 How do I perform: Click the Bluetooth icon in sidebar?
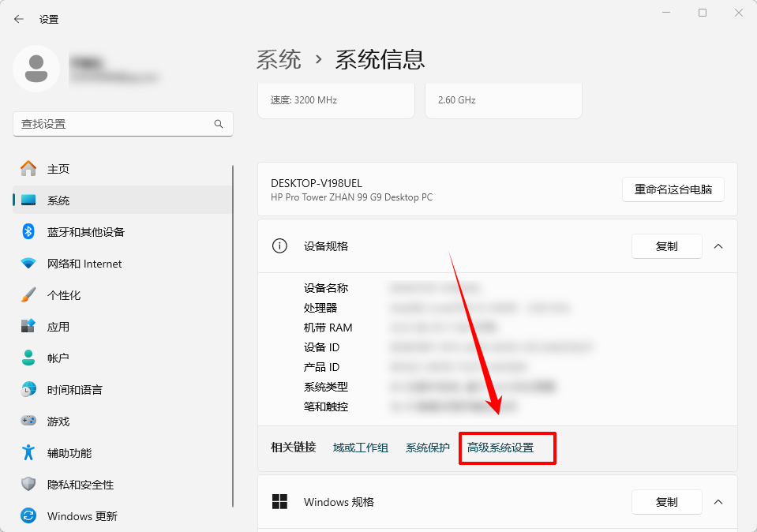[28, 231]
